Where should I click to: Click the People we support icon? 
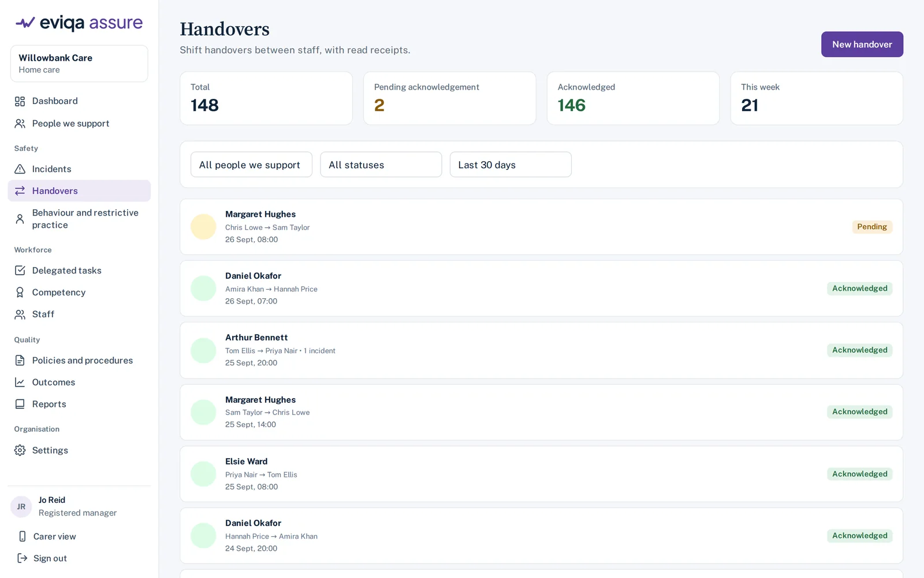20,124
